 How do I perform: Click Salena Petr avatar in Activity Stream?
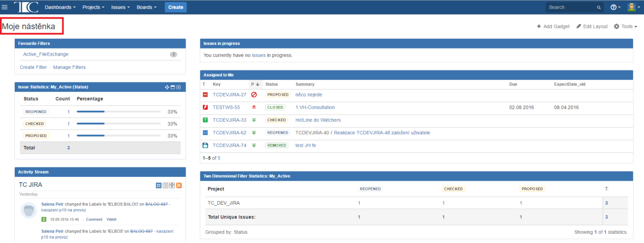pyautogui.click(x=28, y=211)
